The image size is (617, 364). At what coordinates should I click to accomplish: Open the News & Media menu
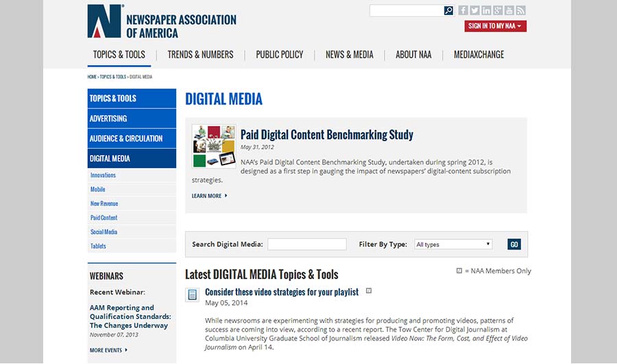click(350, 55)
